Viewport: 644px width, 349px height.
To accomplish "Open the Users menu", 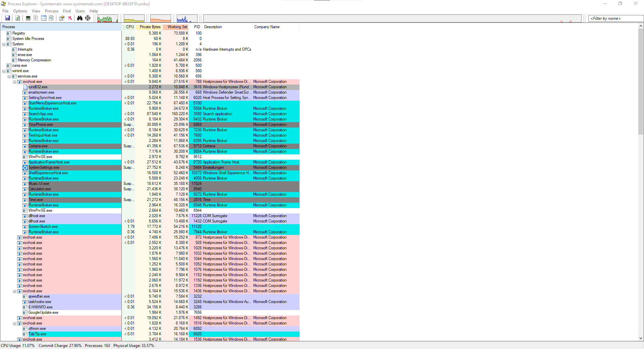I will point(80,11).
